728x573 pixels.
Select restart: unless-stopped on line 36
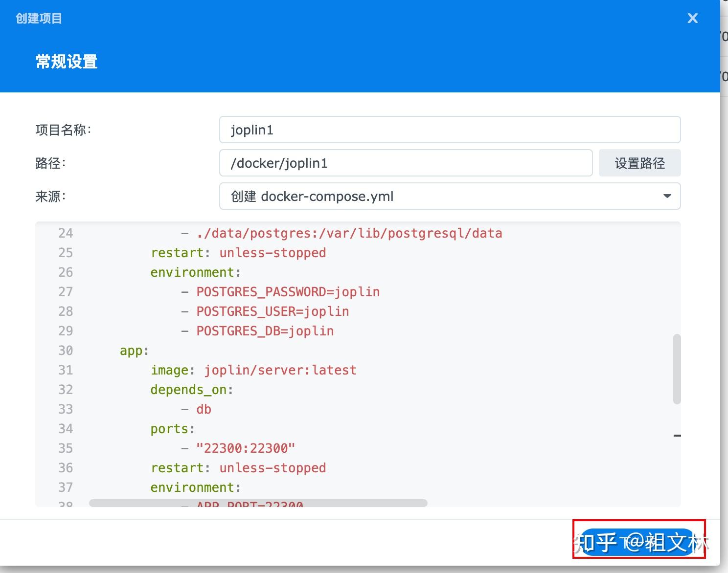point(238,468)
